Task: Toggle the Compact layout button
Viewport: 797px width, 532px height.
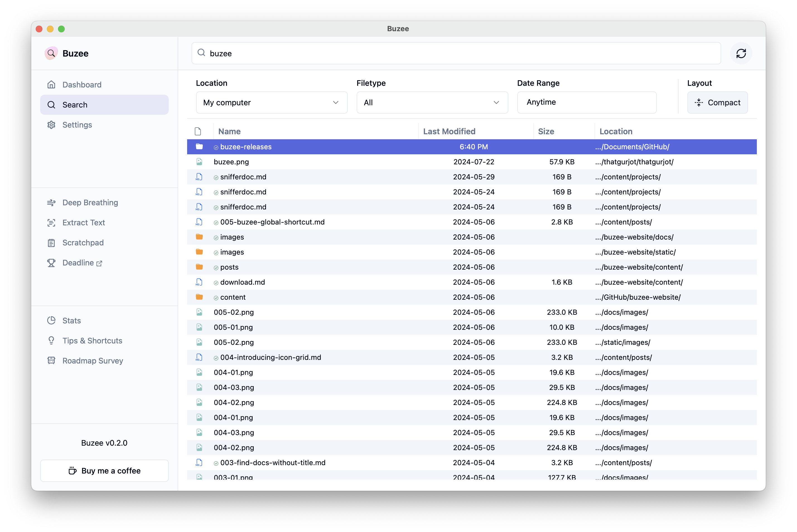Action: click(717, 103)
